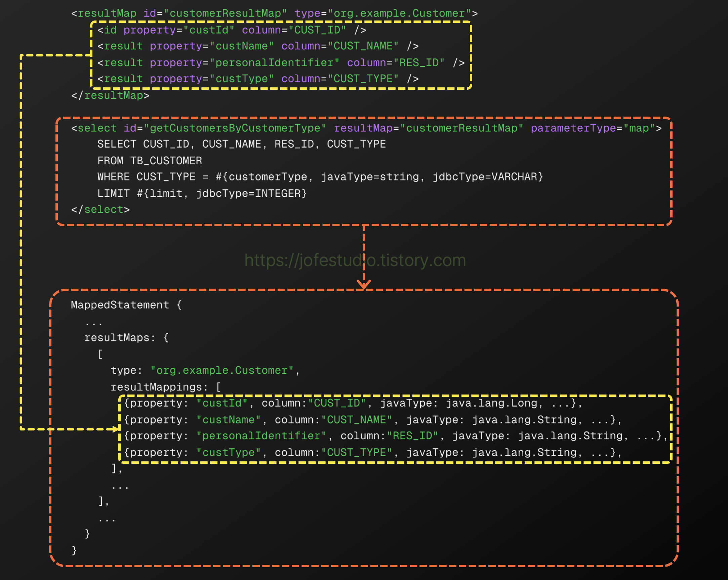Click the opening resultMap tag name
The height and width of the screenshot is (580, 728).
coord(107,13)
